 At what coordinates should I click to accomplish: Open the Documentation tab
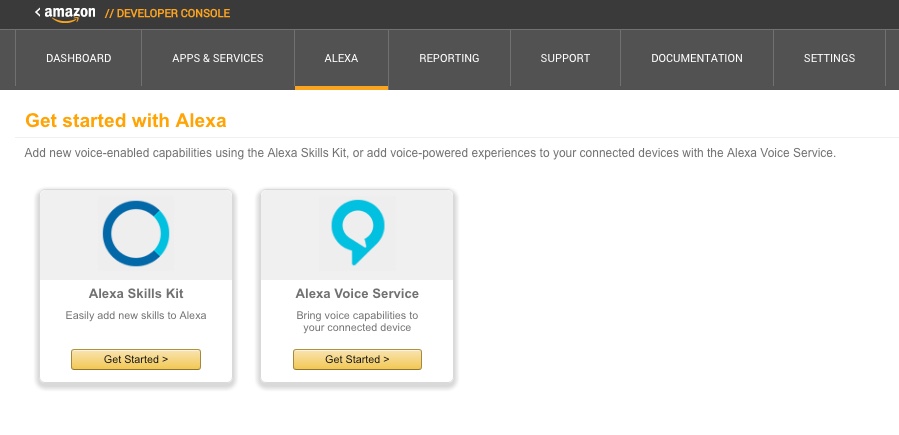697,58
